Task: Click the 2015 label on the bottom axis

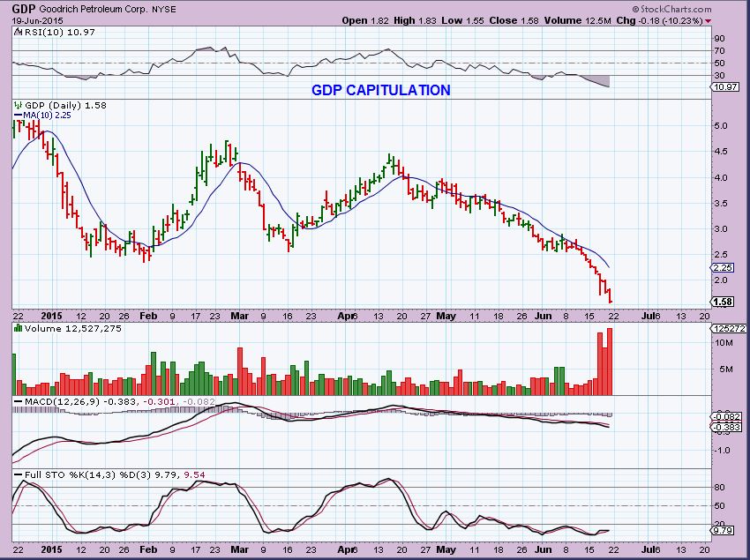Action: pos(52,549)
